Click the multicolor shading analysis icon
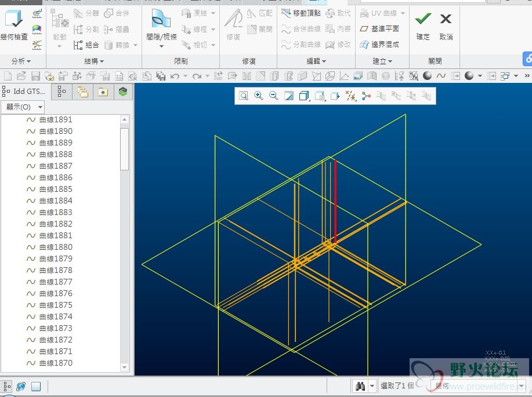This screenshot has height=397, width=532. click(37, 29)
